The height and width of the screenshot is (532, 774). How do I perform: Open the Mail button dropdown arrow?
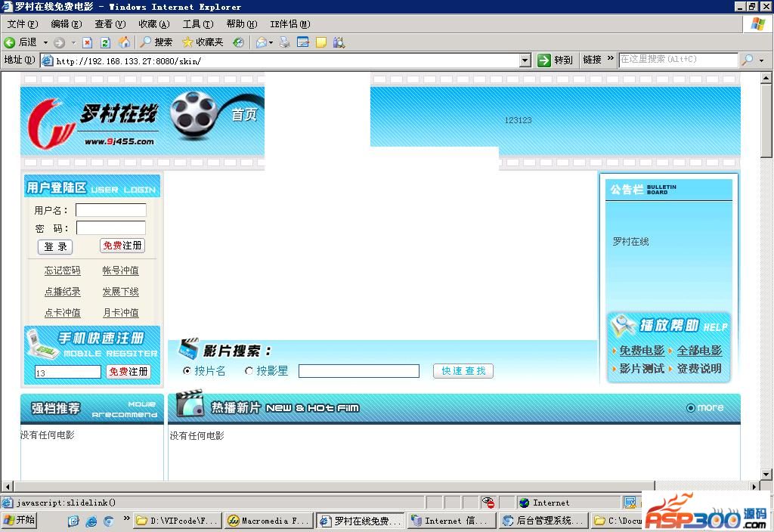tap(271, 43)
